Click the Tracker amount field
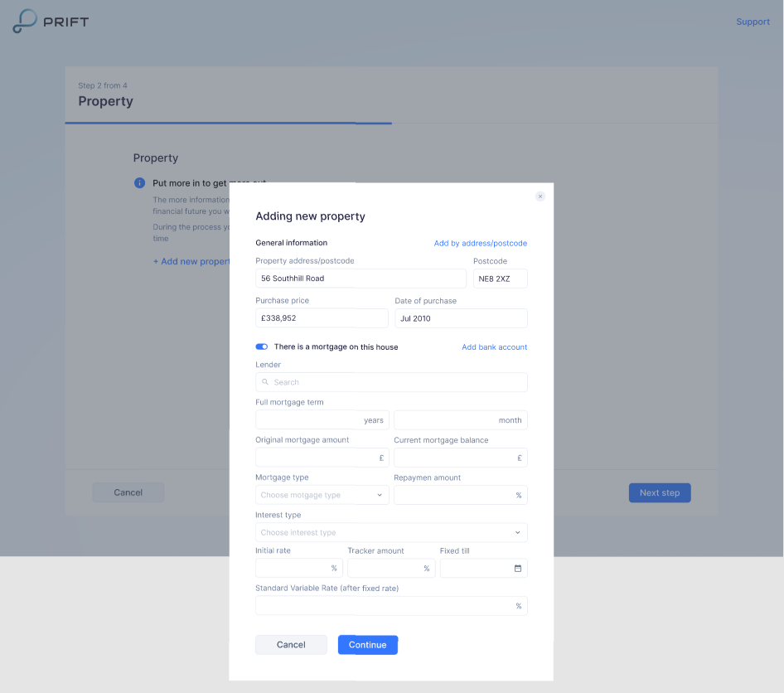This screenshot has height=693, width=784. point(391,568)
